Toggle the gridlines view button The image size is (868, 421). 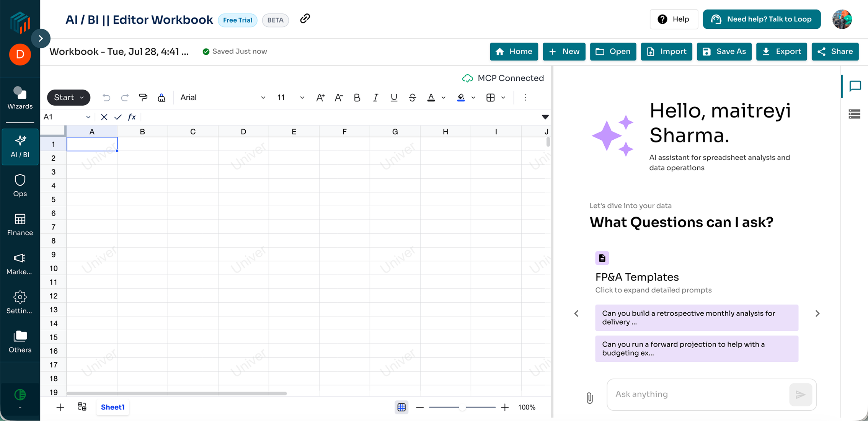tap(401, 407)
